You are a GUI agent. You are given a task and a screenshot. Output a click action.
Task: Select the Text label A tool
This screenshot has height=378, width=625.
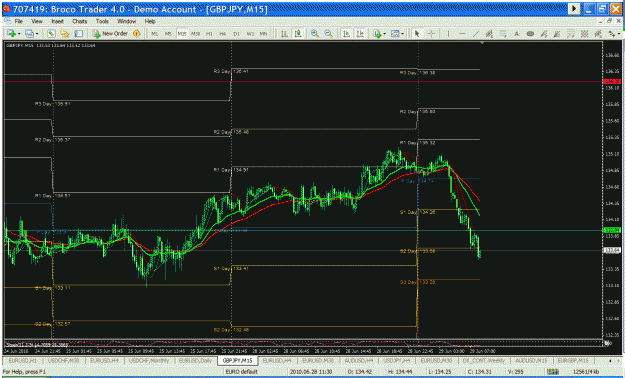coord(516,34)
